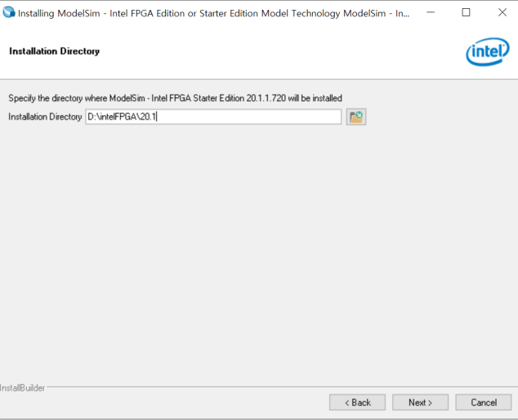Click the installer icon in title bar
Screen dimensions: 518x420
(x=9, y=12)
